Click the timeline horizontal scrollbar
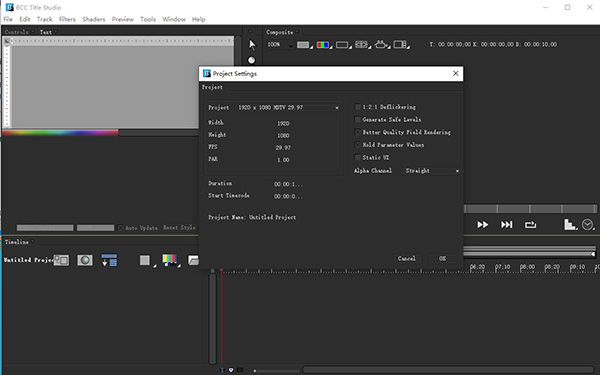Viewport: 600px width, 375px height. coord(449,370)
